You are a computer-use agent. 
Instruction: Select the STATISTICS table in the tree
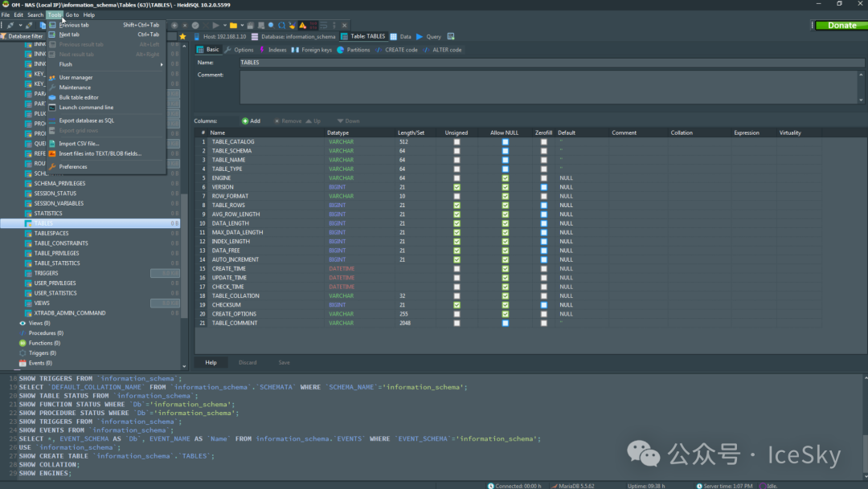48,214
